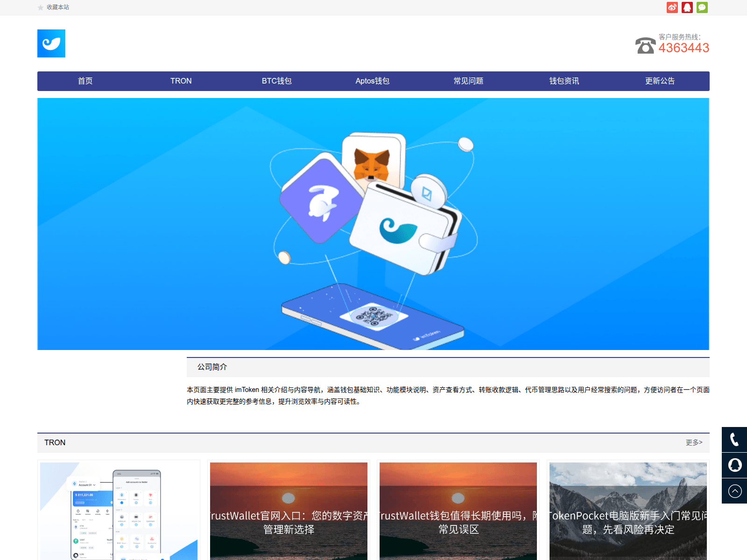Select TRON in the navigation bar

point(181,81)
